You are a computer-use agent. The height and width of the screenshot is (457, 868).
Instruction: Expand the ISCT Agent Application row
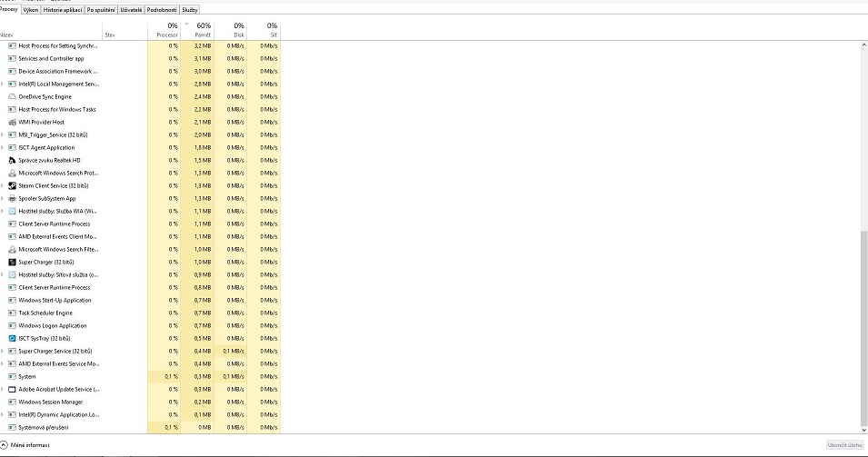tap(2, 148)
